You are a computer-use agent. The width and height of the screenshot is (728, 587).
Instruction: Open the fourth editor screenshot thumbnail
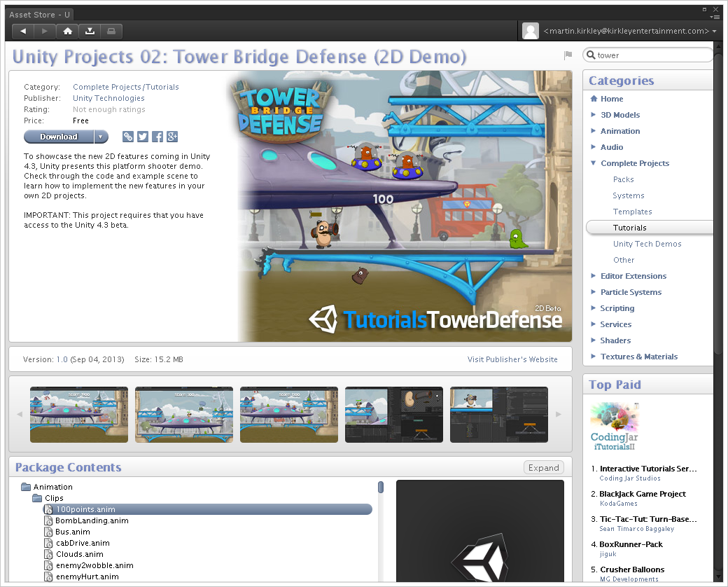[393, 415]
